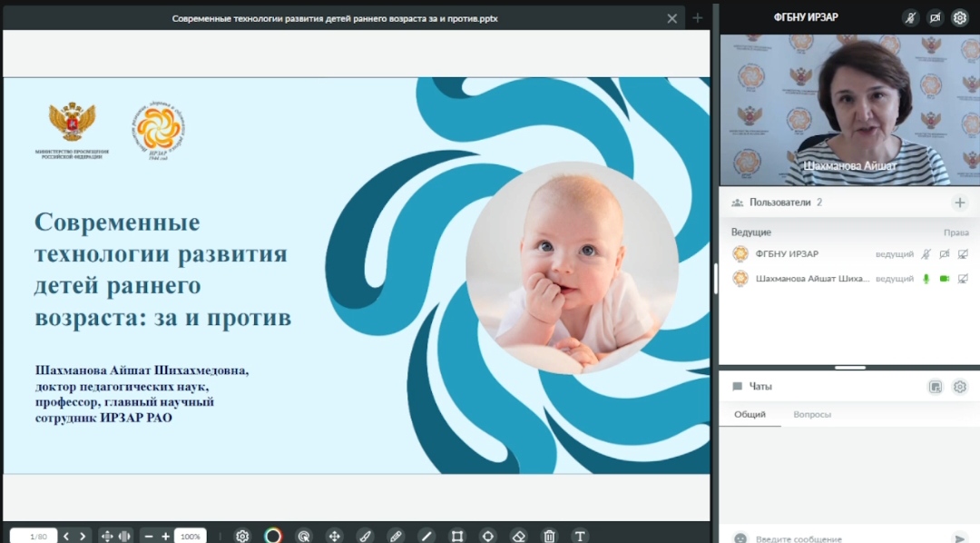Add a new document tab
980x543 pixels.
pos(698,17)
